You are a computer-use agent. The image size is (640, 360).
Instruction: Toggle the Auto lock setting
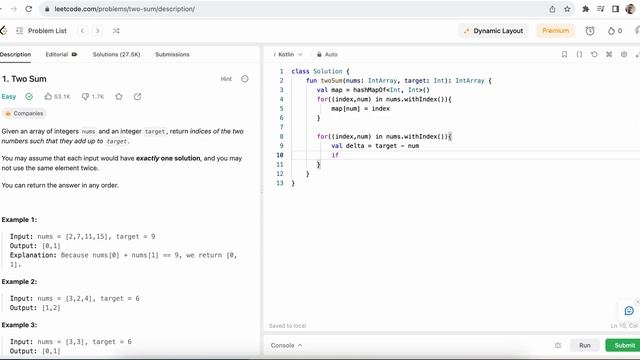tap(327, 54)
